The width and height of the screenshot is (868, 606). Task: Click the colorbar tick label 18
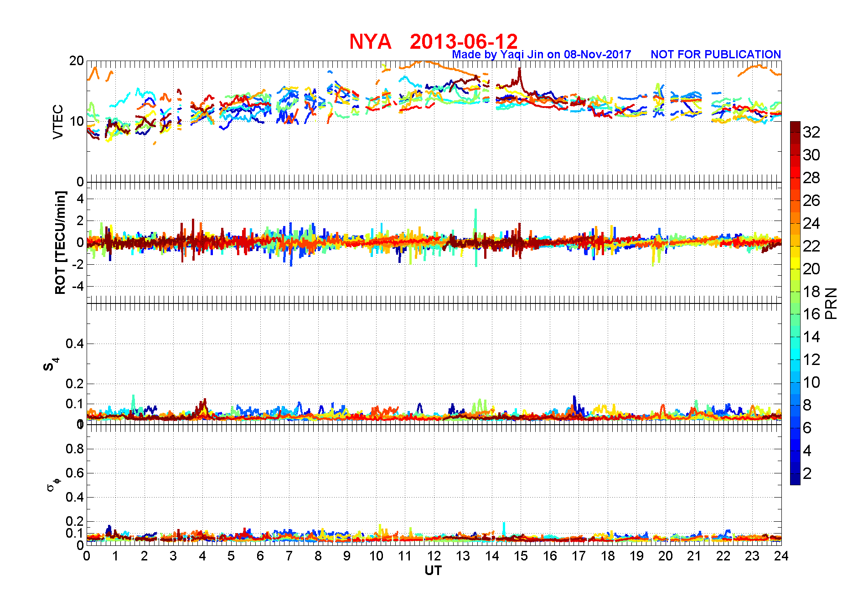click(811, 292)
